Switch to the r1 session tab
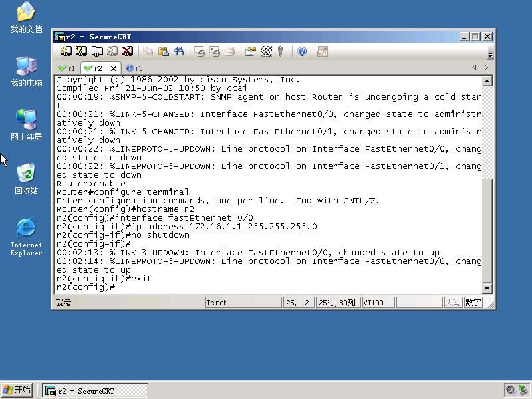 point(66,68)
